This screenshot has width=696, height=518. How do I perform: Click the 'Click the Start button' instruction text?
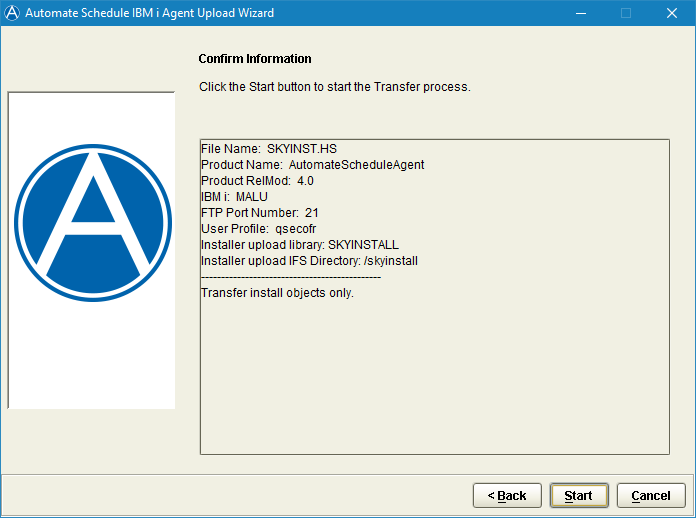click(x=335, y=87)
